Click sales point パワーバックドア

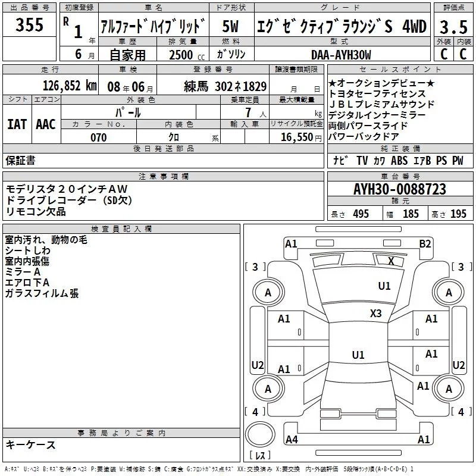364,136
